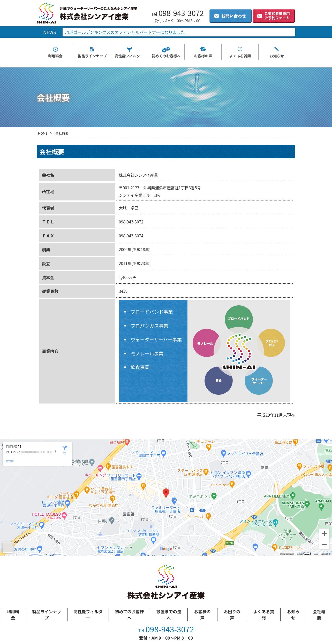Open the 初めてのお客様へ top menu item

[166, 52]
